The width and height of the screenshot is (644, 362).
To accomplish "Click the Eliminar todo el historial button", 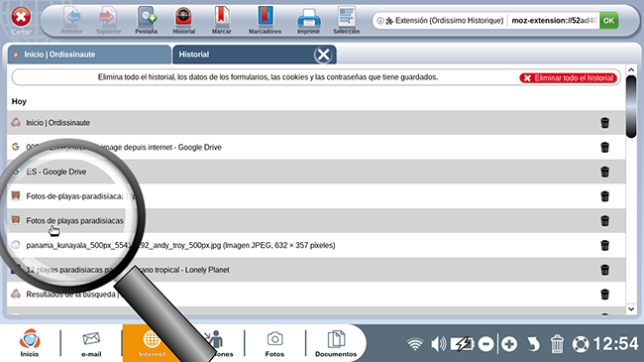I will (568, 77).
